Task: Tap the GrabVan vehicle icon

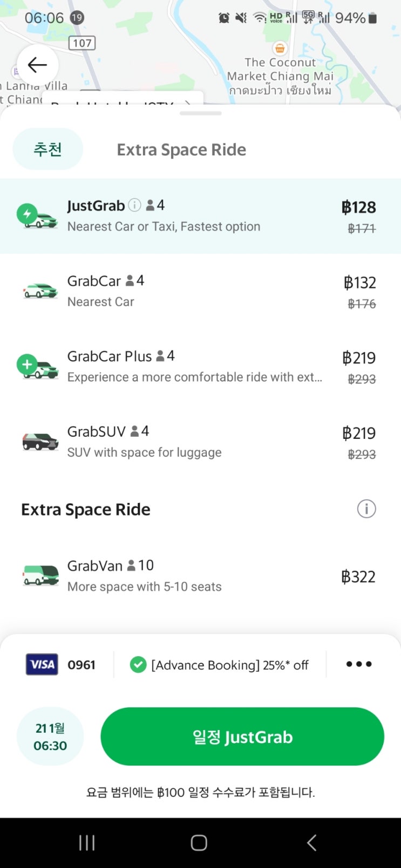Action: (40, 575)
